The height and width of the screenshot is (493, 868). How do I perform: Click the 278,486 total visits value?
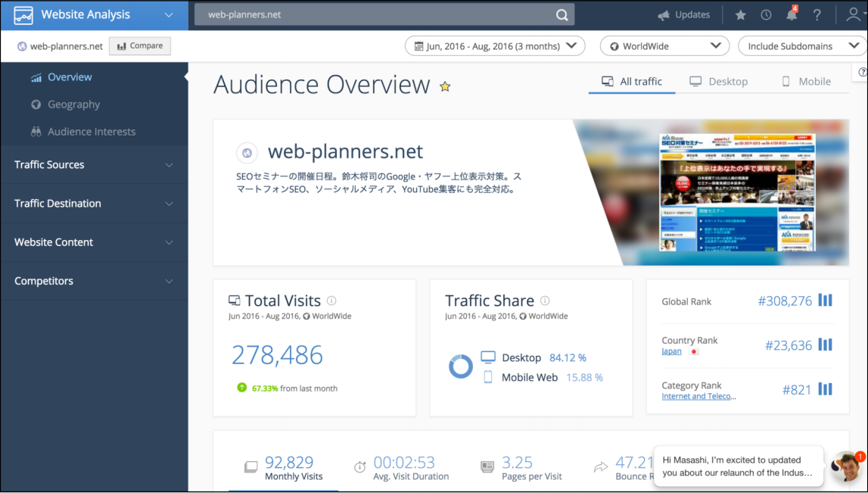coord(277,355)
